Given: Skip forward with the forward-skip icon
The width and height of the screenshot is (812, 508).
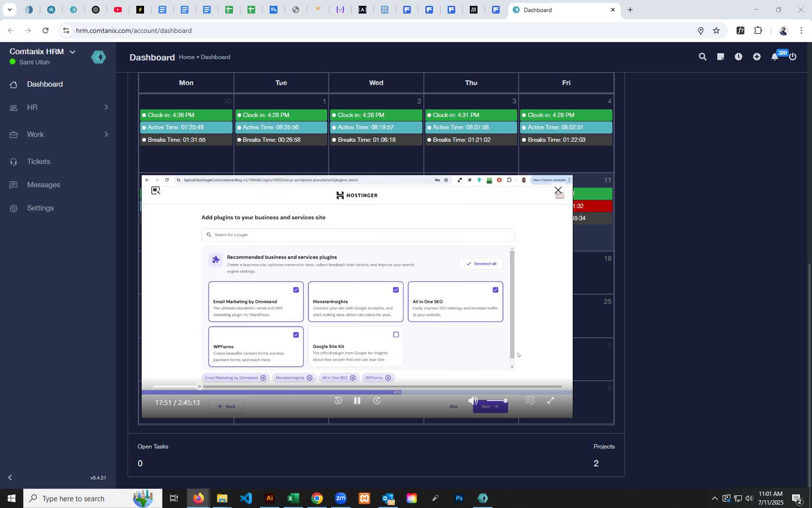Looking at the screenshot, I should click(377, 401).
